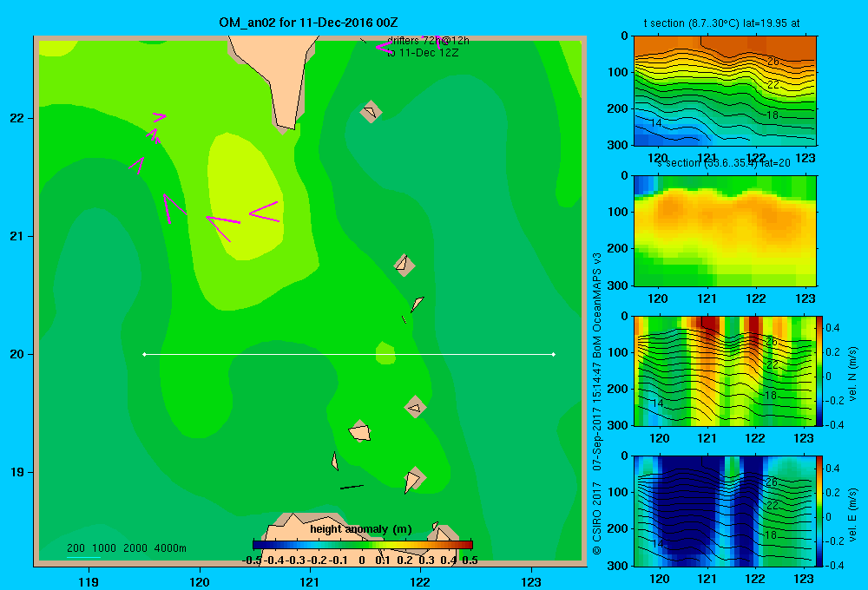Screen dimensions: 868x590
Task: Click the 't section (8.7..30°C) lat=19.95' title
Action: [x=721, y=23]
